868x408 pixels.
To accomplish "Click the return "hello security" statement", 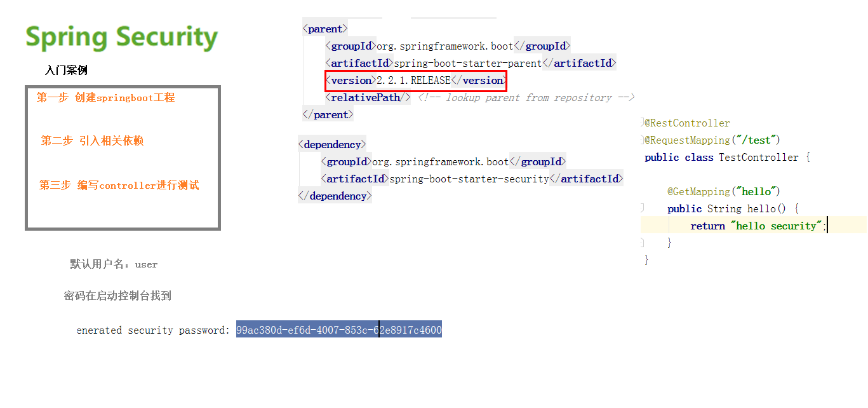I will click(759, 226).
